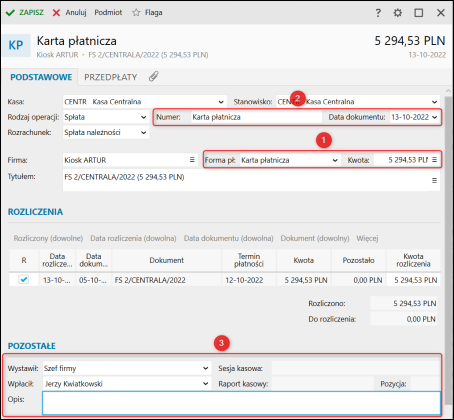The image size is (454, 420).
Task: Click the vertical scrollbar on the right
Action: (448, 233)
